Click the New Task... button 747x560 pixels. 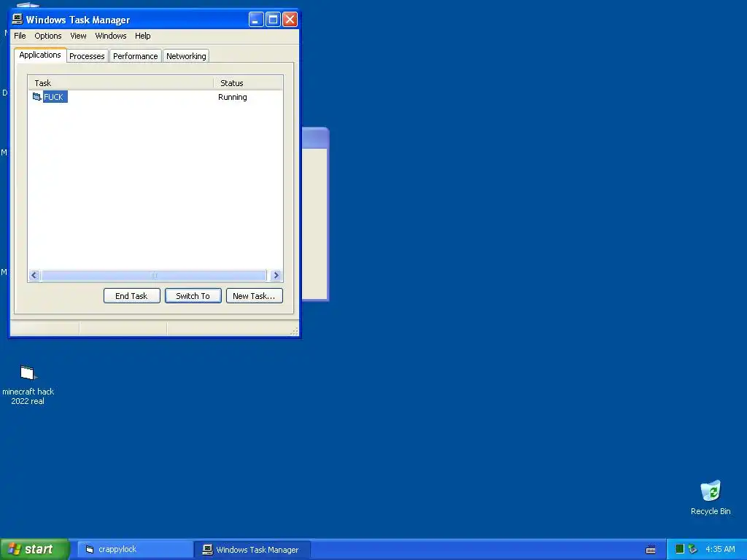(254, 296)
